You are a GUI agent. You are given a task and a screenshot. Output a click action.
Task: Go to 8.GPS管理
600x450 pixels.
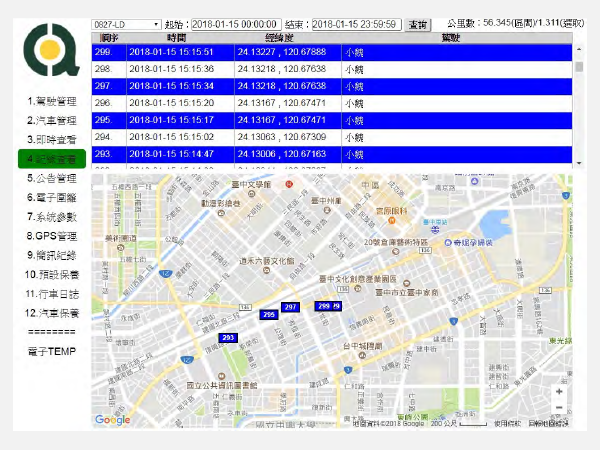(x=52, y=236)
